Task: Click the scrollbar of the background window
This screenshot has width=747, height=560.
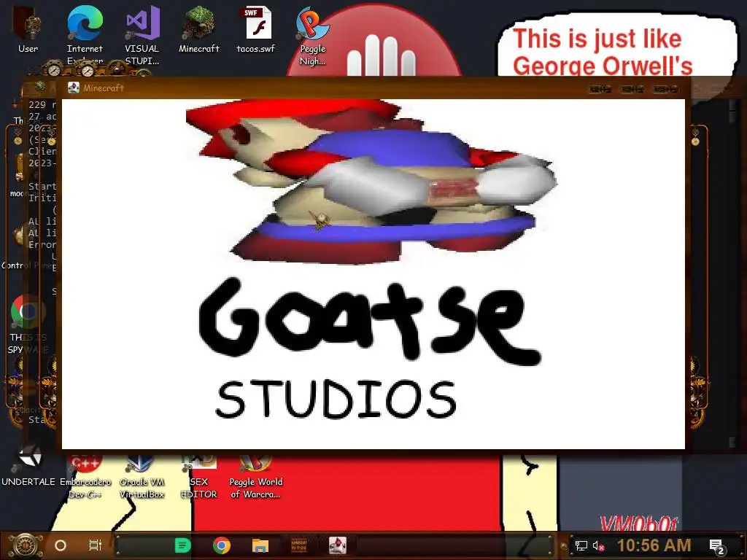Action: pos(732,274)
